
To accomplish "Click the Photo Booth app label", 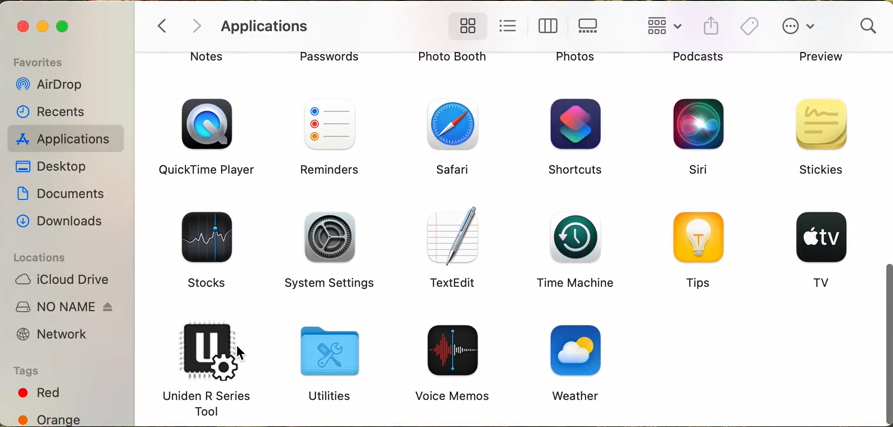I will point(452,56).
